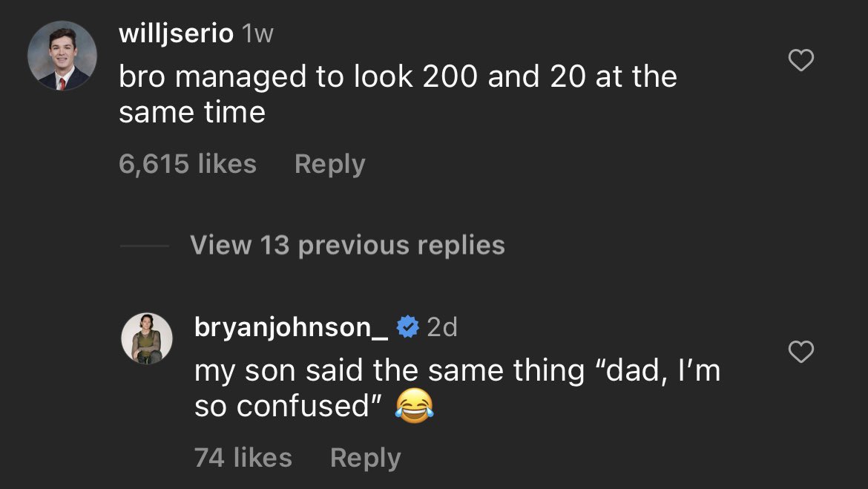Open the willjserio username link

point(176,33)
